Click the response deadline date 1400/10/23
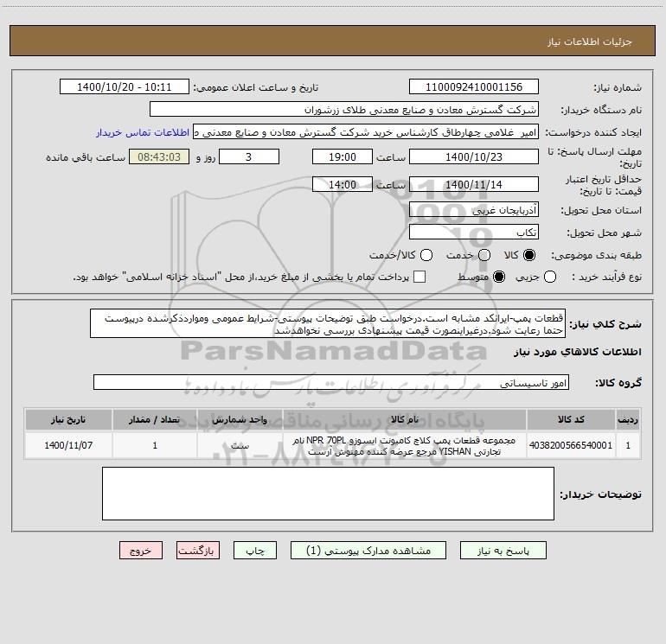The image size is (666, 644). coord(474,156)
